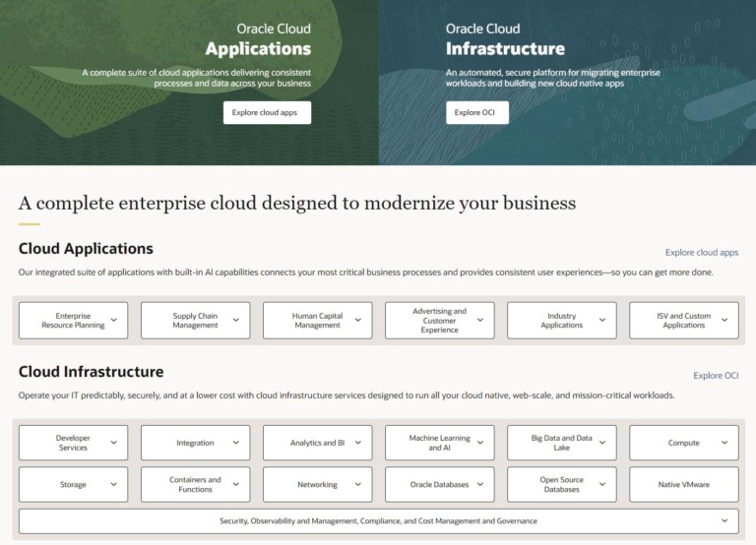
Task: Click chevron on Big Data and Data Lake
Action: point(601,443)
